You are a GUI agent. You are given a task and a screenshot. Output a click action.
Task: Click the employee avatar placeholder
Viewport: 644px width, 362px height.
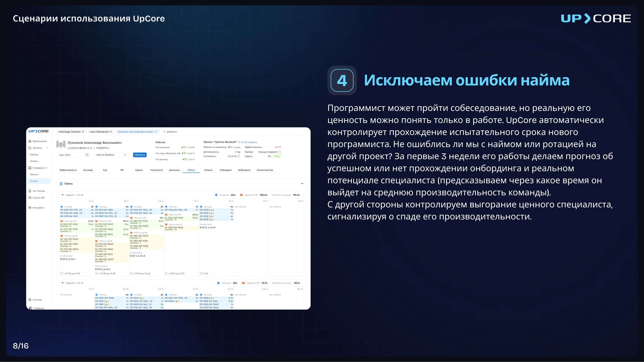[x=61, y=145]
